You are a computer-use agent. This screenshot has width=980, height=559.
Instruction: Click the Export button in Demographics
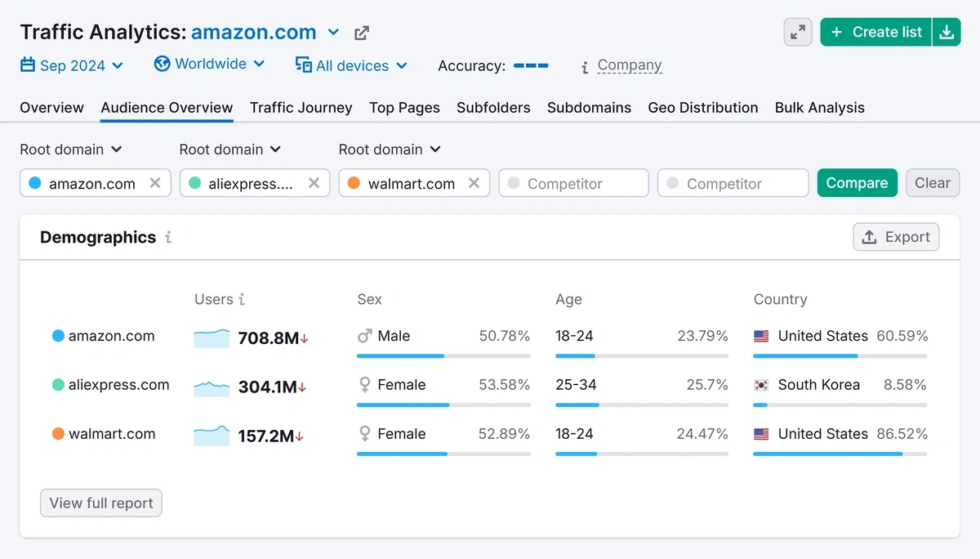click(x=896, y=237)
